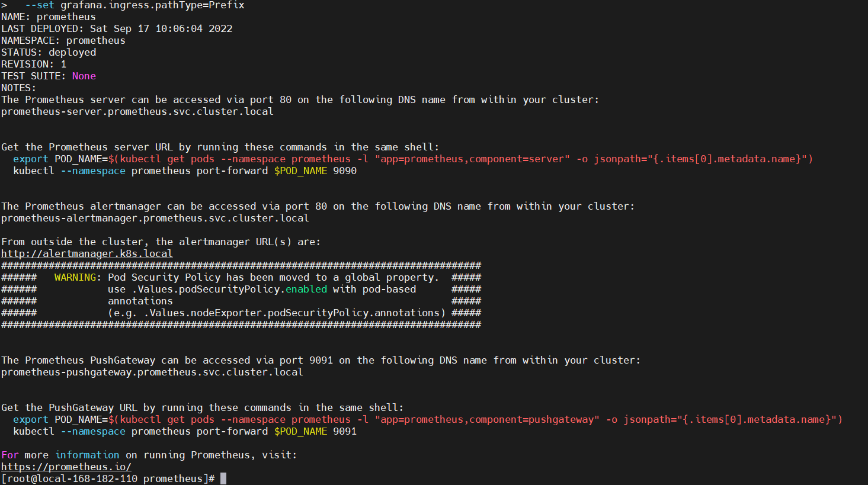
Task: Click the port-forward command ending in 9090
Action: coord(185,171)
